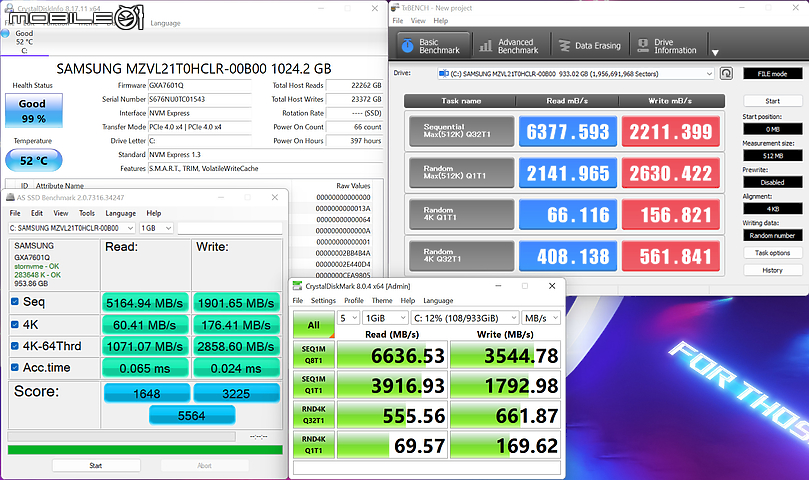The height and width of the screenshot is (480, 809).
Task: Click CrystalDiskMark title bar icon
Action: tap(297, 286)
